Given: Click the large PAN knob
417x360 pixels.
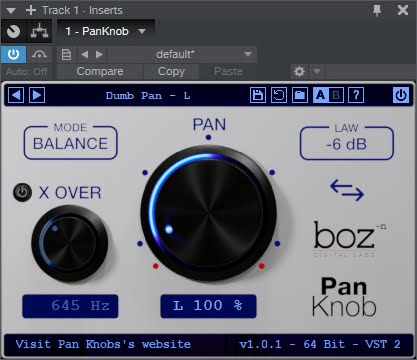Looking at the screenshot, I should tap(209, 213).
